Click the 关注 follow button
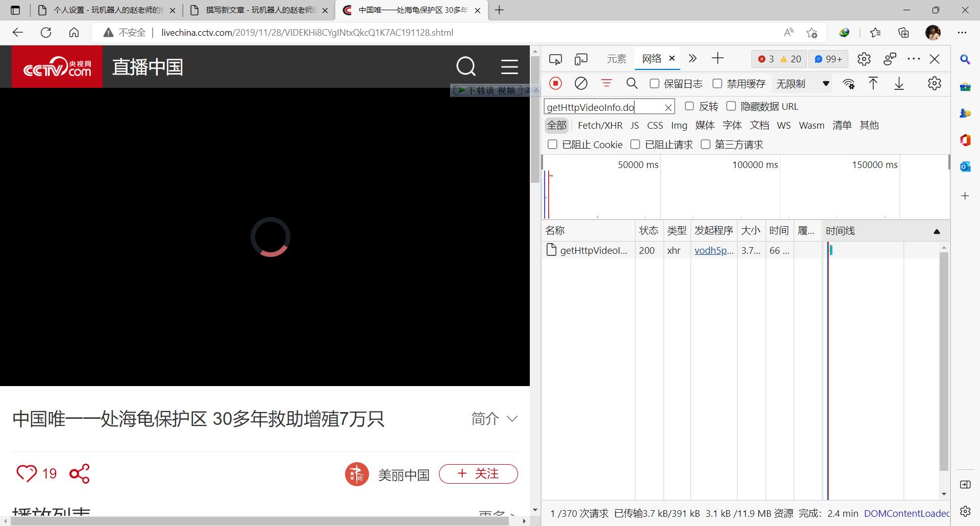980x526 pixels. 478,474
